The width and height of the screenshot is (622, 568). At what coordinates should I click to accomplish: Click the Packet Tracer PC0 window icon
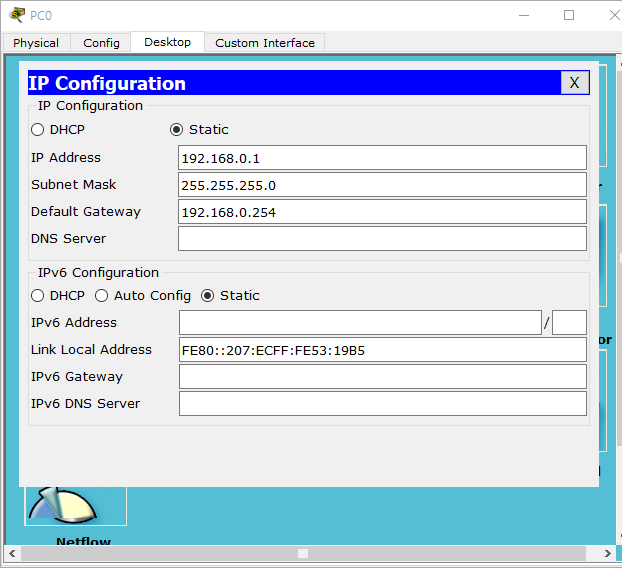click(x=17, y=15)
